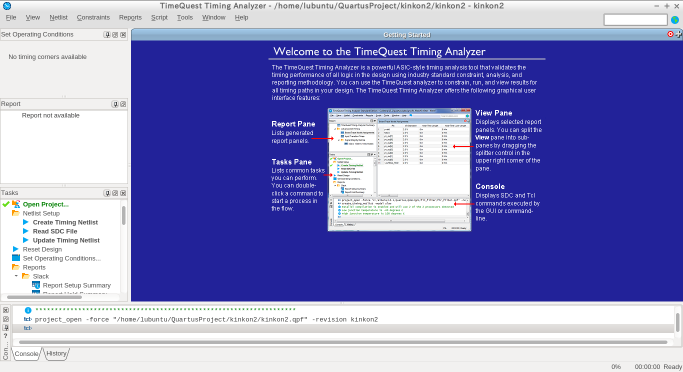Select the Slack folder row

[41, 277]
